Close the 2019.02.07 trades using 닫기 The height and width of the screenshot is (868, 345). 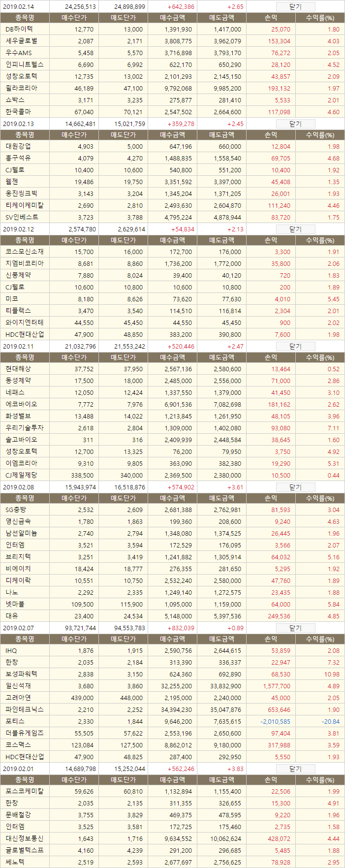coord(295,628)
